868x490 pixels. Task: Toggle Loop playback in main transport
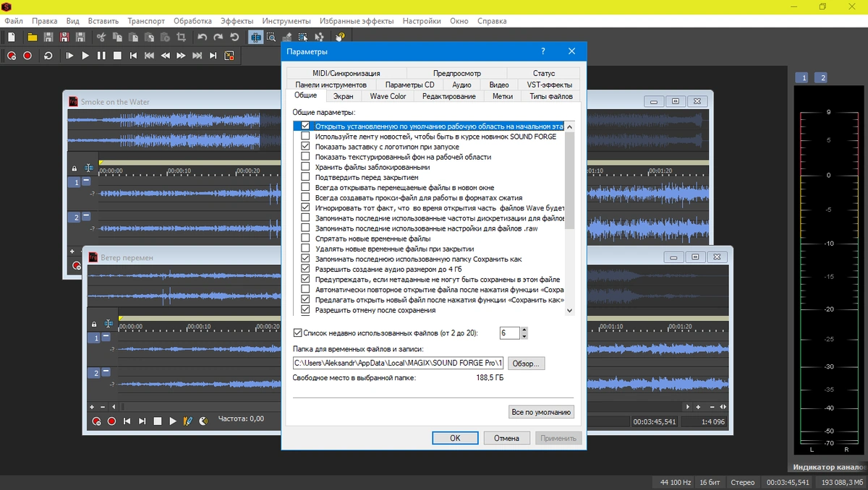point(48,56)
